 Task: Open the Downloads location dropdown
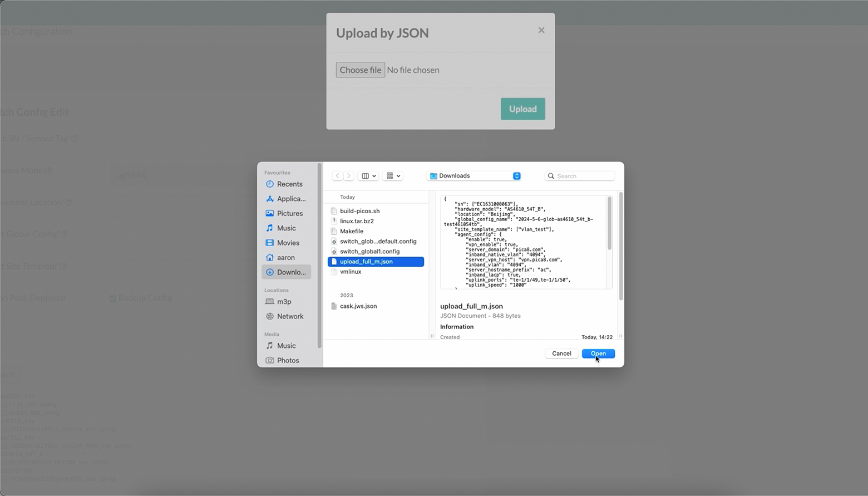click(474, 175)
